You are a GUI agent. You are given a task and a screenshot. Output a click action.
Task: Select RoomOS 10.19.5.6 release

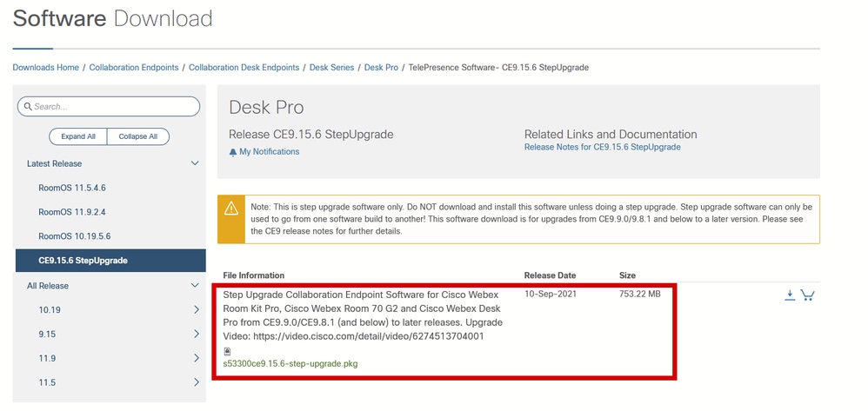[75, 236]
